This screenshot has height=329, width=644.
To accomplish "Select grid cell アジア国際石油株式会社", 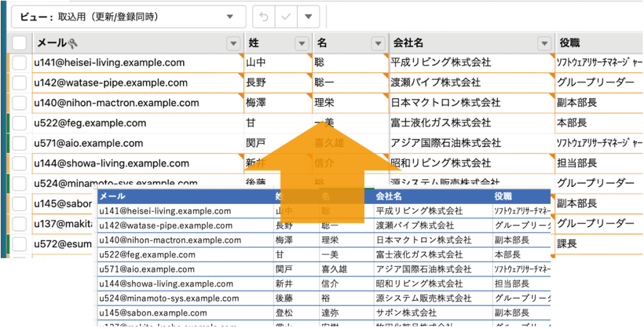I will click(472, 143).
